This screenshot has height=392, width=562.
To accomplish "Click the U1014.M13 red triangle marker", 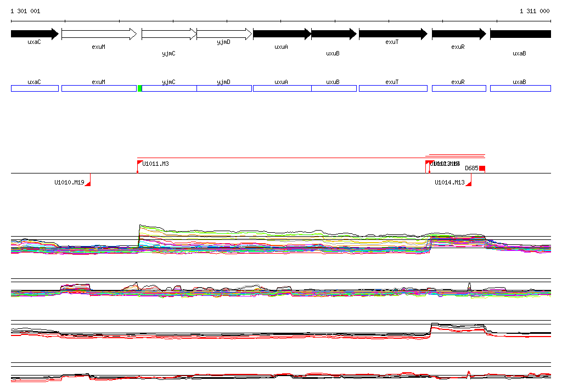I will click(469, 183).
